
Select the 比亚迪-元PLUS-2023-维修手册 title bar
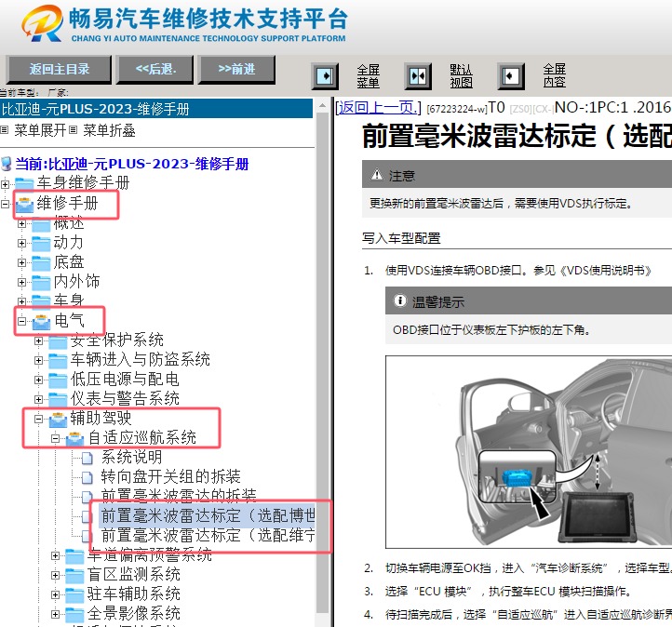(x=156, y=109)
